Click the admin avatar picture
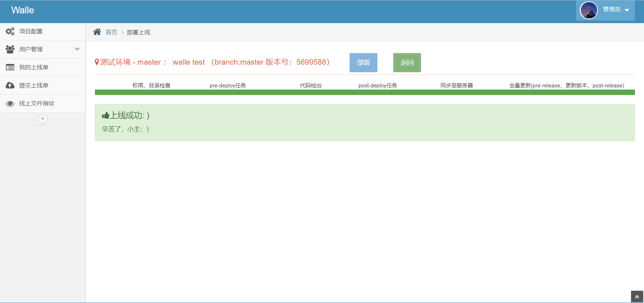 coord(588,10)
